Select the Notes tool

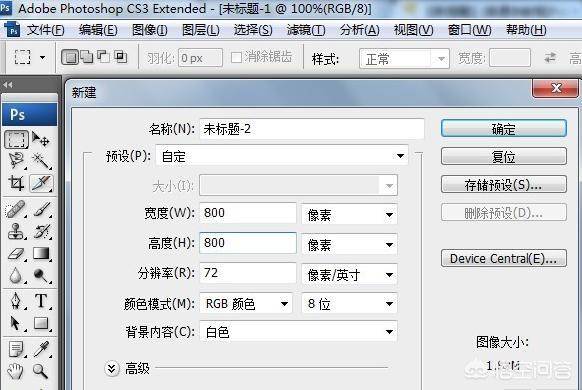coord(16,349)
